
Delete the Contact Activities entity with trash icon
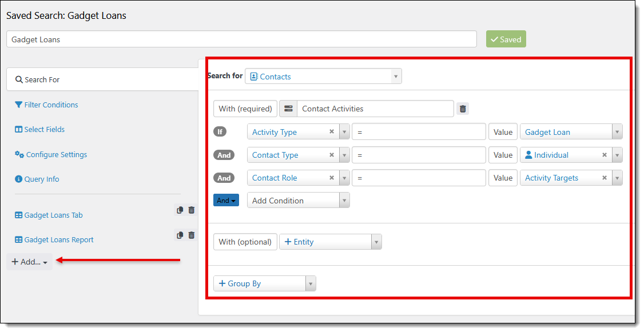coord(463,109)
